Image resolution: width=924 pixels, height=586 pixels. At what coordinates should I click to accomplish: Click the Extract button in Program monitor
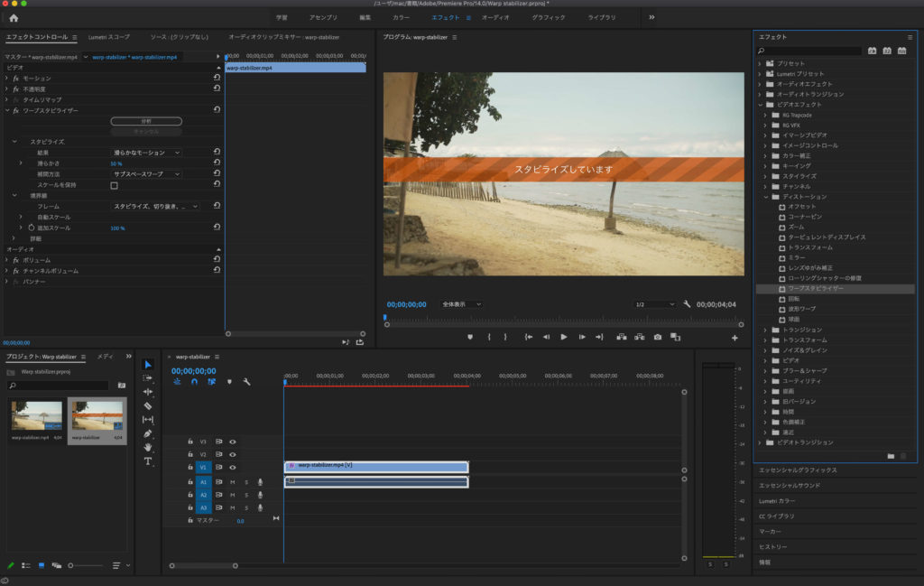pos(640,337)
